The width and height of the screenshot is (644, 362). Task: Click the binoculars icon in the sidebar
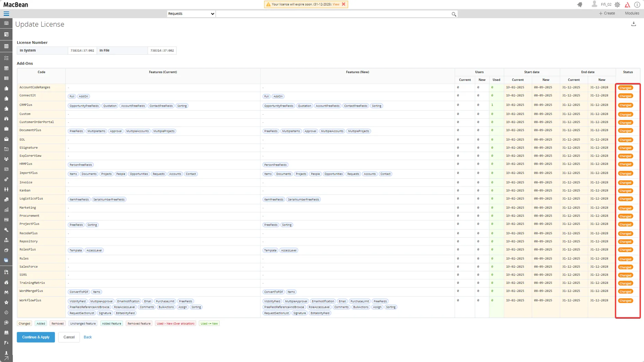pos(6,292)
